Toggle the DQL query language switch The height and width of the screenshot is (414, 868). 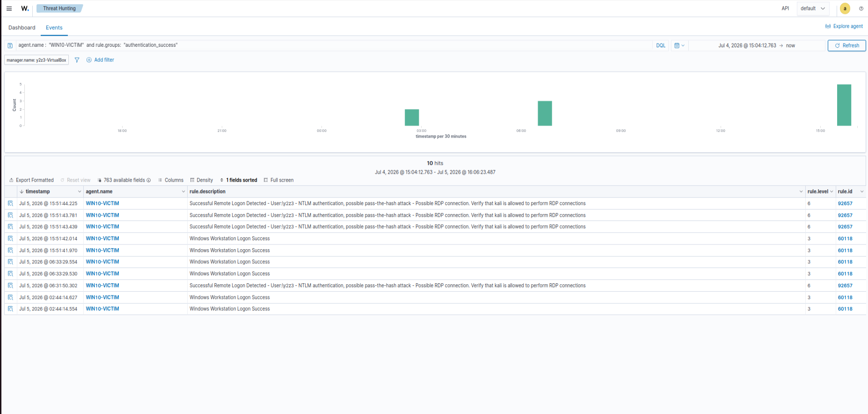click(x=661, y=45)
